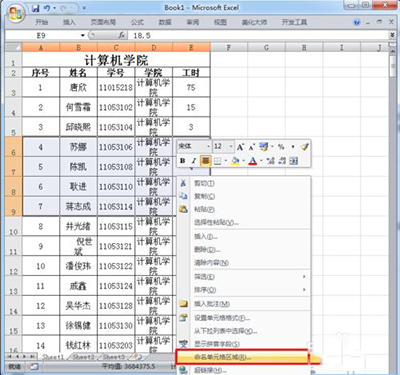Screen dimensions: 400x375
Task: Open the Name Box dropdown arrow
Action: (x=83, y=35)
